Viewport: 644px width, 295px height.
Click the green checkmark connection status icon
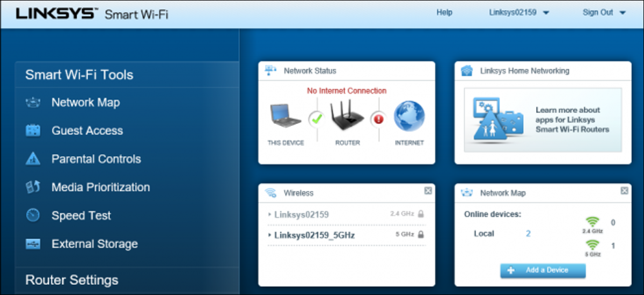coord(317,118)
